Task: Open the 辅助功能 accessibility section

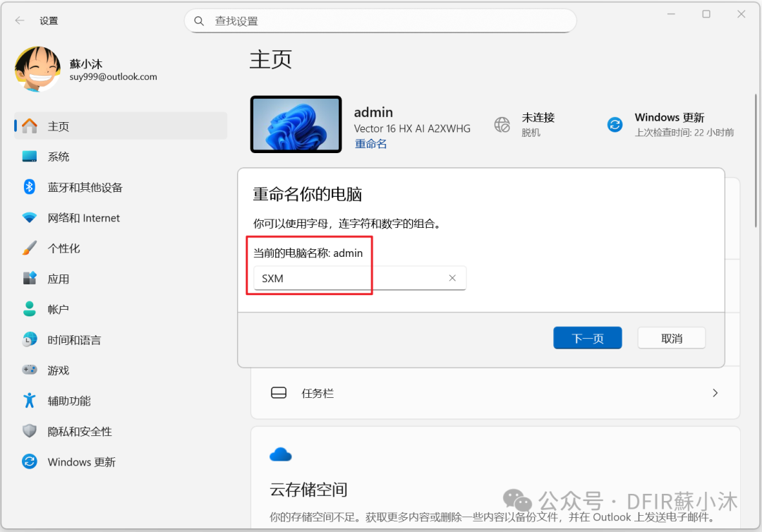Action: [x=68, y=401]
